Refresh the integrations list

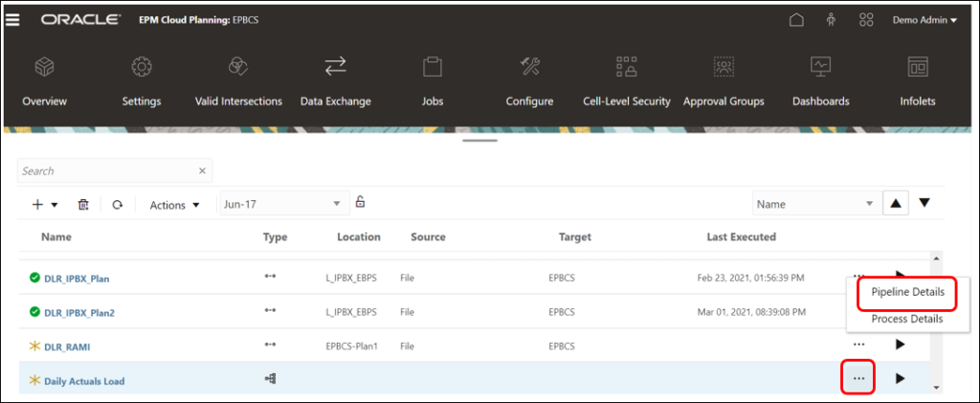click(117, 205)
